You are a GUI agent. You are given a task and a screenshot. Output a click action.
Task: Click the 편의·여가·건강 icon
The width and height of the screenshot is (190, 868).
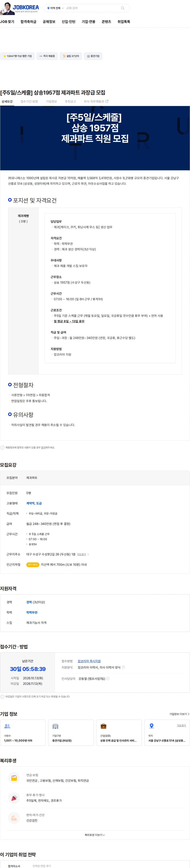tap(14, 818)
